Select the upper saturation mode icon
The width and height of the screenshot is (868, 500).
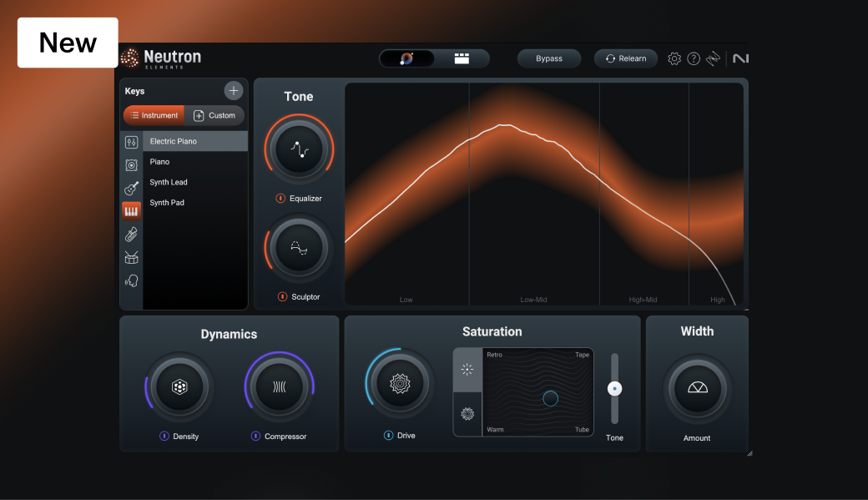click(467, 370)
